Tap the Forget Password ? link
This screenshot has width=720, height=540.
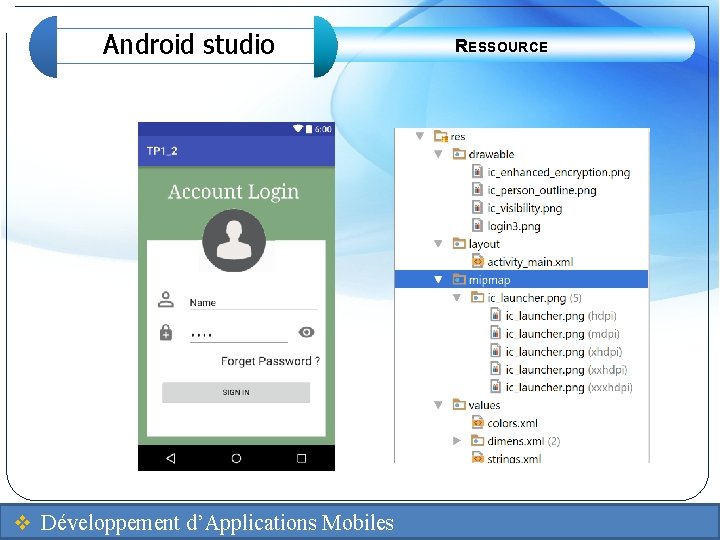[270, 361]
